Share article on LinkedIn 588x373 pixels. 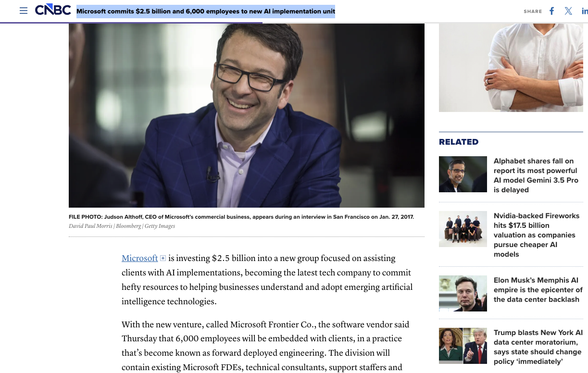(585, 11)
